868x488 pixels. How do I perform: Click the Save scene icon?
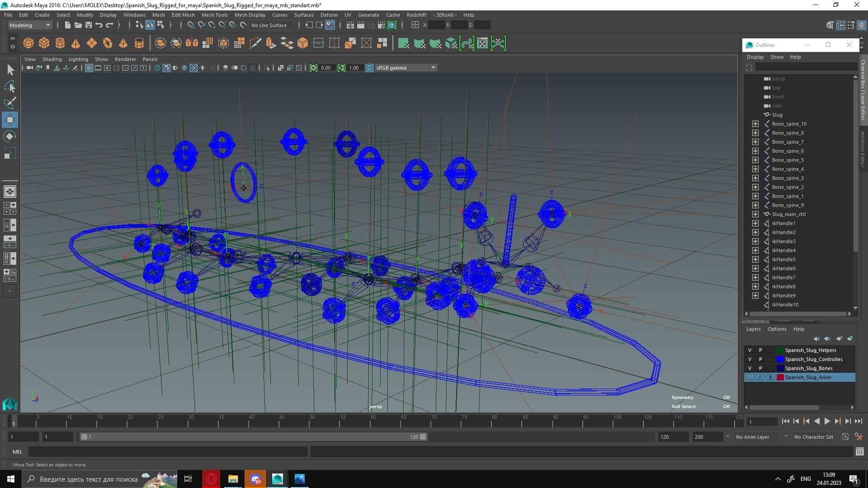click(89, 25)
